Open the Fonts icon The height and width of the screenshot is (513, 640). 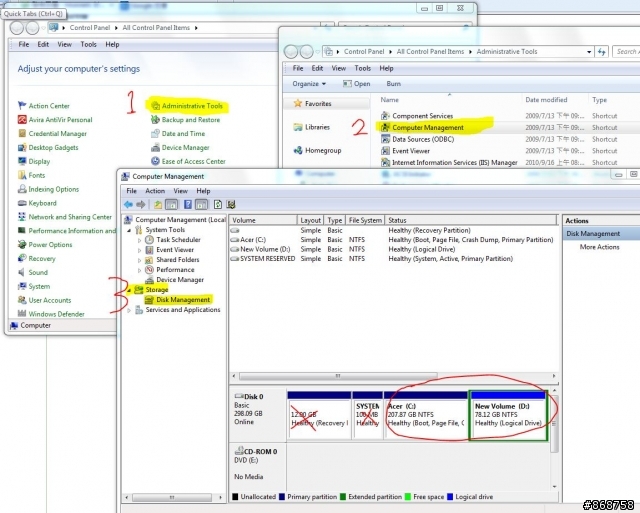point(22,175)
